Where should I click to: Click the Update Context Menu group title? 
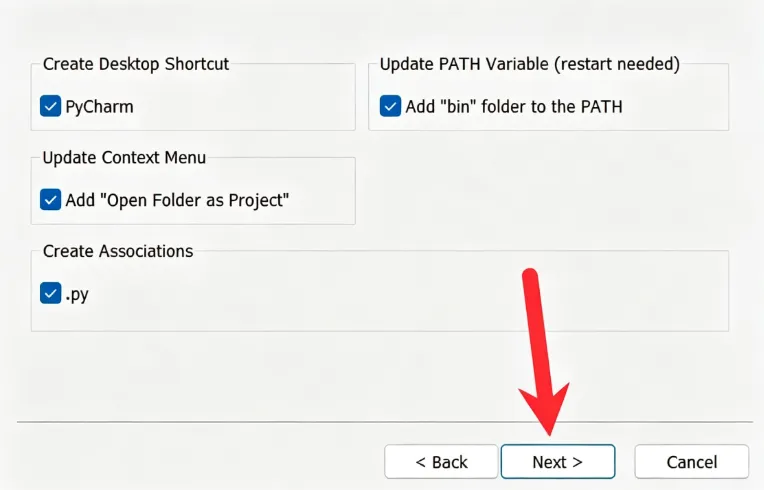pos(124,157)
